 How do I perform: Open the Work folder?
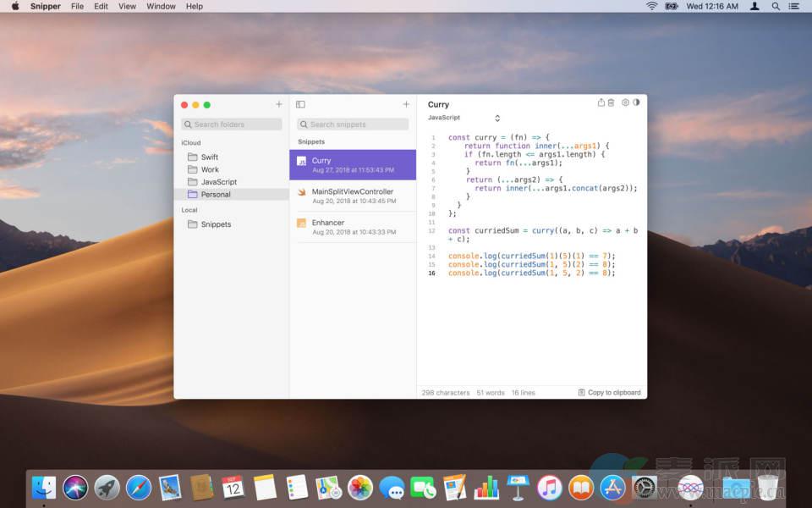click(x=209, y=169)
